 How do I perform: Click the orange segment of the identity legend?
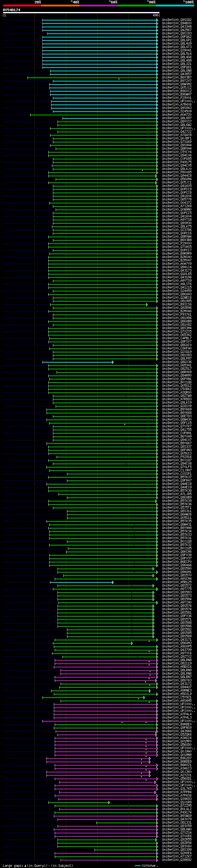coord(60,6)
